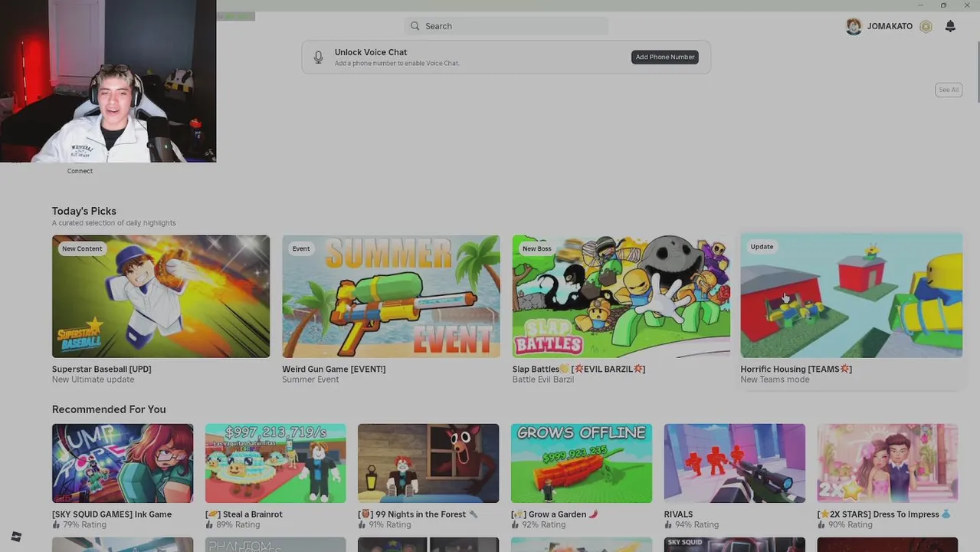The image size is (980, 552).
Task: Click the microphone icon in Unlock Voice Chat
Action: point(318,58)
